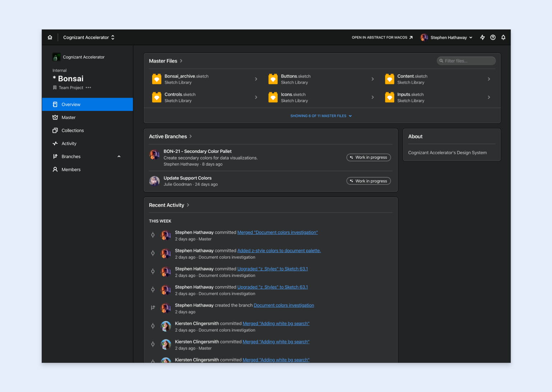This screenshot has height=392, width=552.
Task: Open the Cognizant Accelerator organization switcher
Action: tap(89, 37)
